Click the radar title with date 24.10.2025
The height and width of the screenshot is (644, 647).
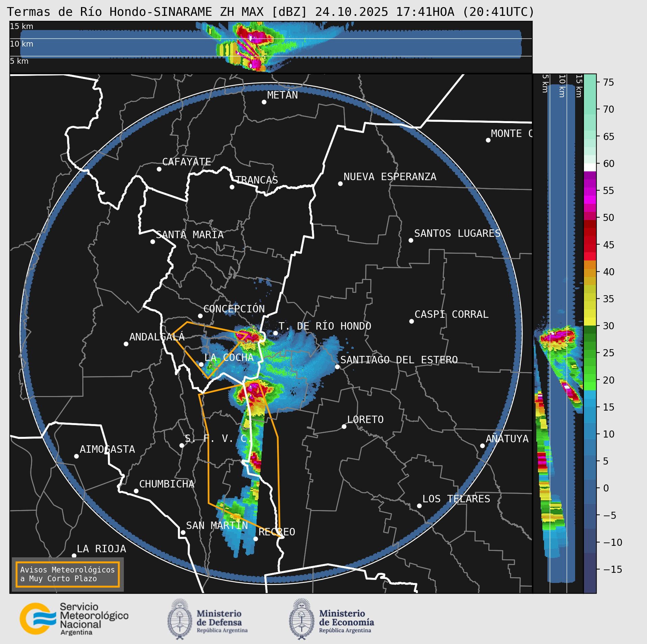pyautogui.click(x=271, y=12)
